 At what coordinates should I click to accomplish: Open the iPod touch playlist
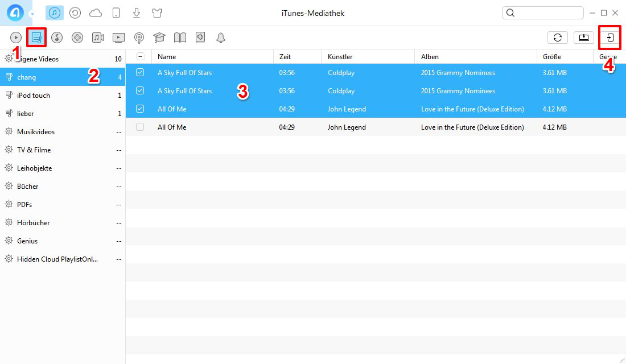[x=63, y=96]
